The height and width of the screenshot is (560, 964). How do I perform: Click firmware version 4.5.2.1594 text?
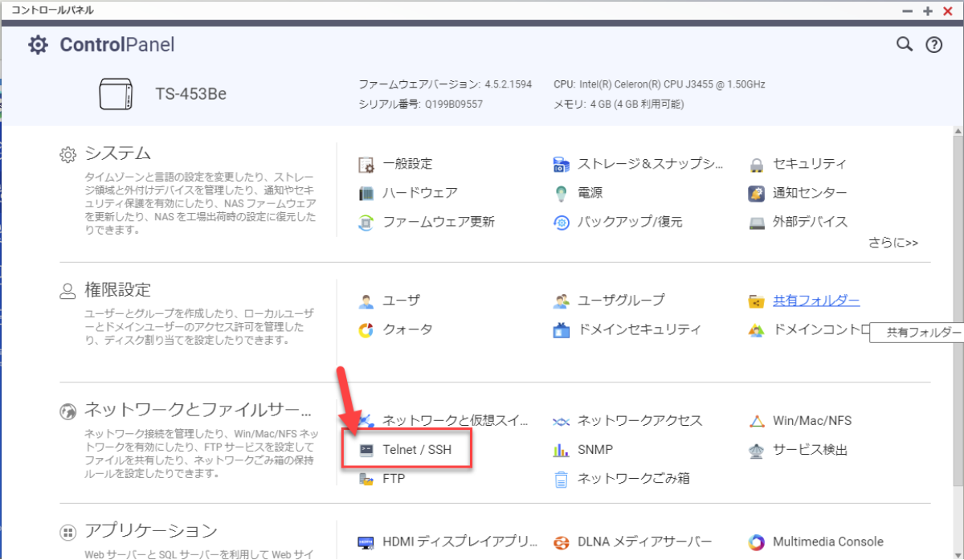[508, 84]
